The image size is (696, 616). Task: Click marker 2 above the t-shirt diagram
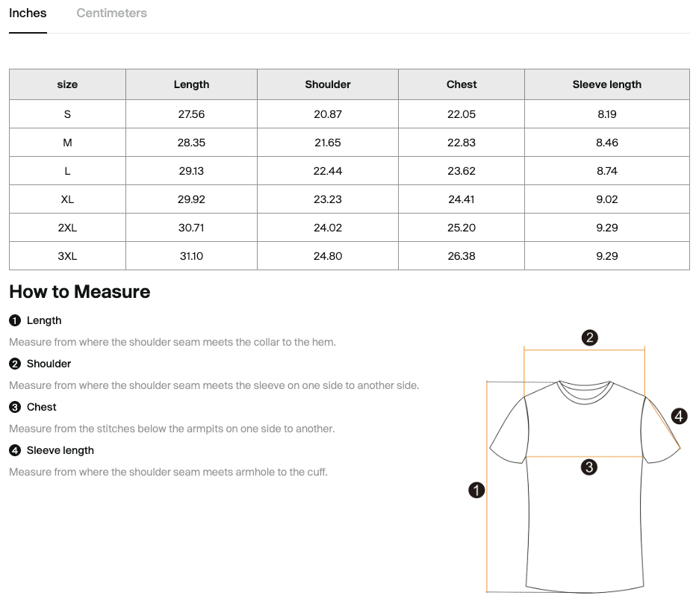coord(589,337)
